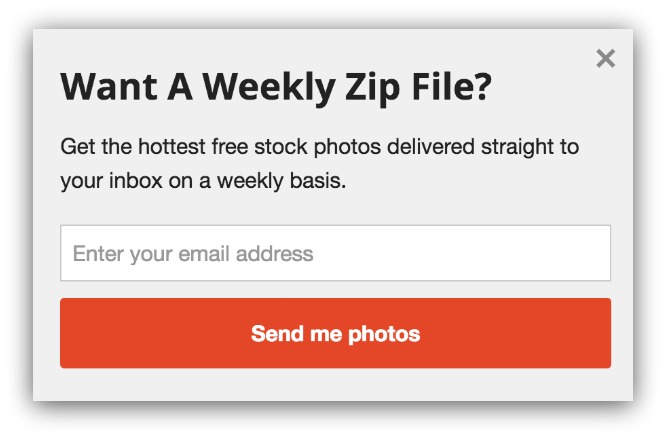The image size is (666, 438).
Task: Click the words 'Zip File?' in the title
Action: click(x=418, y=87)
